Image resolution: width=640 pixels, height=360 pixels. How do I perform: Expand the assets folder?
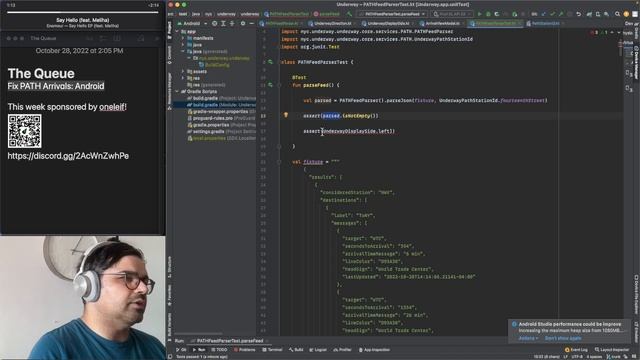click(x=183, y=71)
